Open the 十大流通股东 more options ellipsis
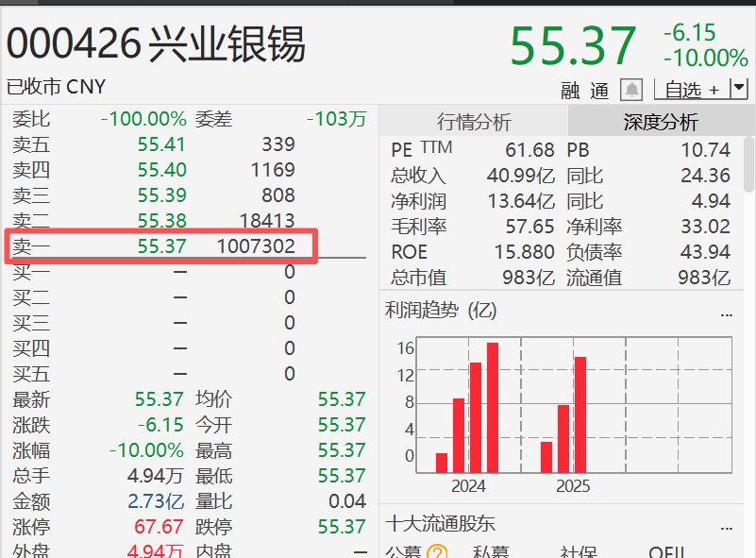 (x=726, y=526)
